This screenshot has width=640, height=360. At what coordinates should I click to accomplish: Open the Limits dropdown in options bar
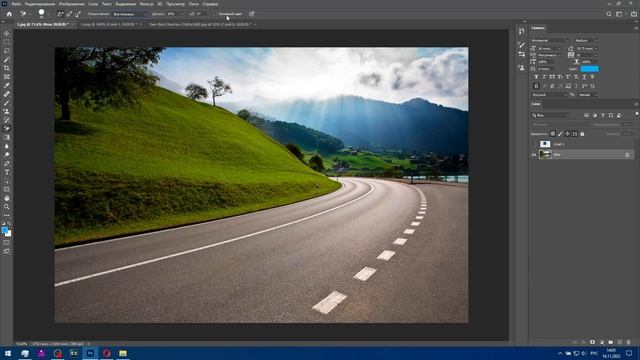[x=129, y=14]
